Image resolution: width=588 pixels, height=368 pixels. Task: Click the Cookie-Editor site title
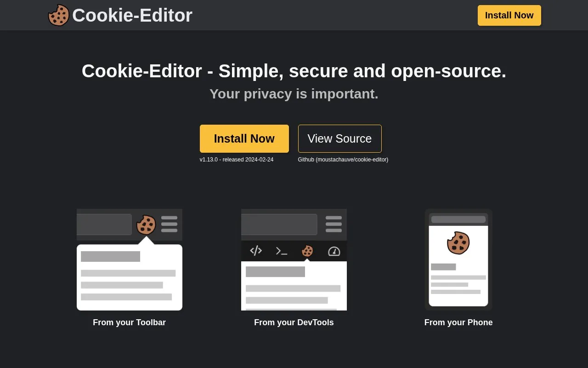tap(132, 15)
